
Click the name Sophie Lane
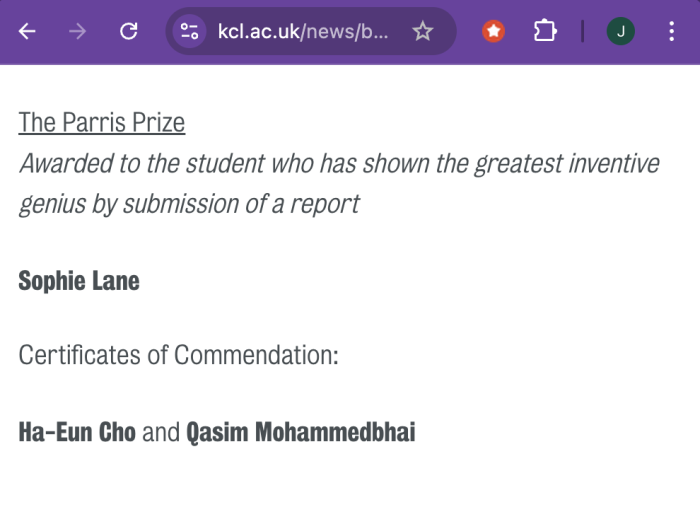(79, 281)
